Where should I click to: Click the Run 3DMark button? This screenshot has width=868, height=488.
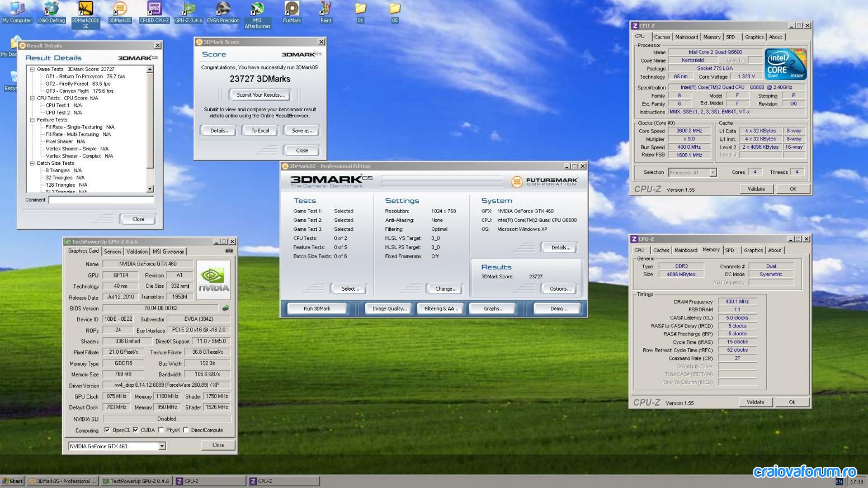click(x=317, y=309)
